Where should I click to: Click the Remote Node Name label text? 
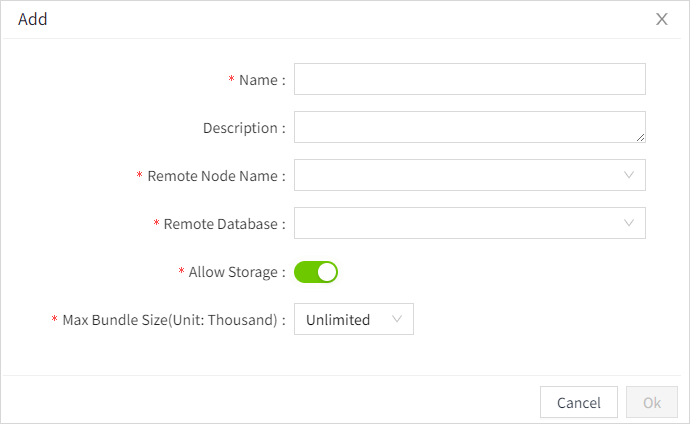(216, 176)
